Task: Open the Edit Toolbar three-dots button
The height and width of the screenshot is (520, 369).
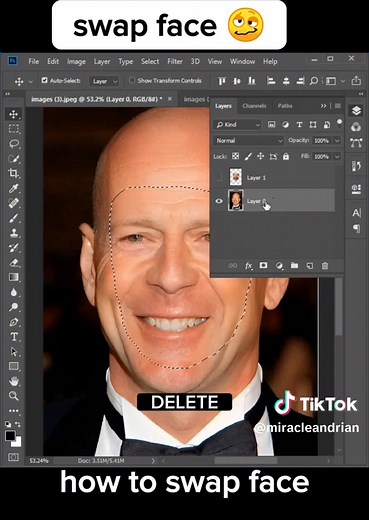Action: tap(14, 411)
